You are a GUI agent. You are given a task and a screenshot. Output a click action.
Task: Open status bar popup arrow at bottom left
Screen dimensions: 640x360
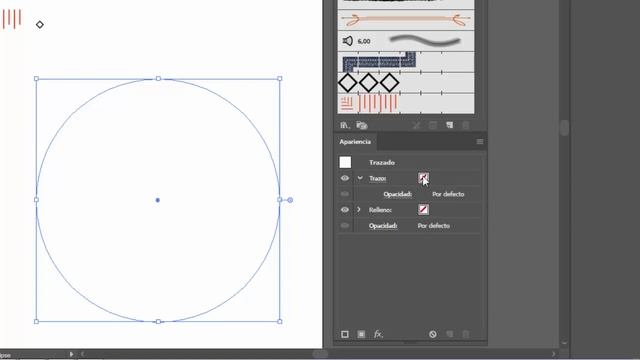pyautogui.click(x=71, y=354)
